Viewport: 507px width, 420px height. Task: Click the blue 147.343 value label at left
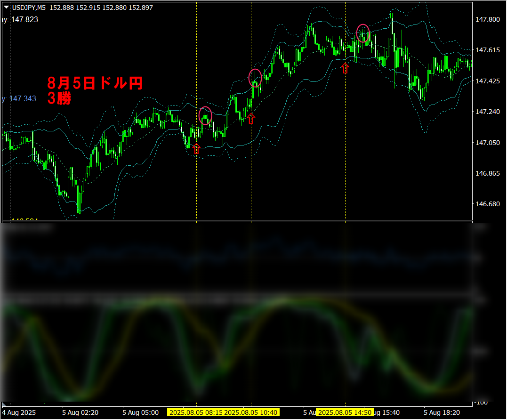click(x=20, y=98)
